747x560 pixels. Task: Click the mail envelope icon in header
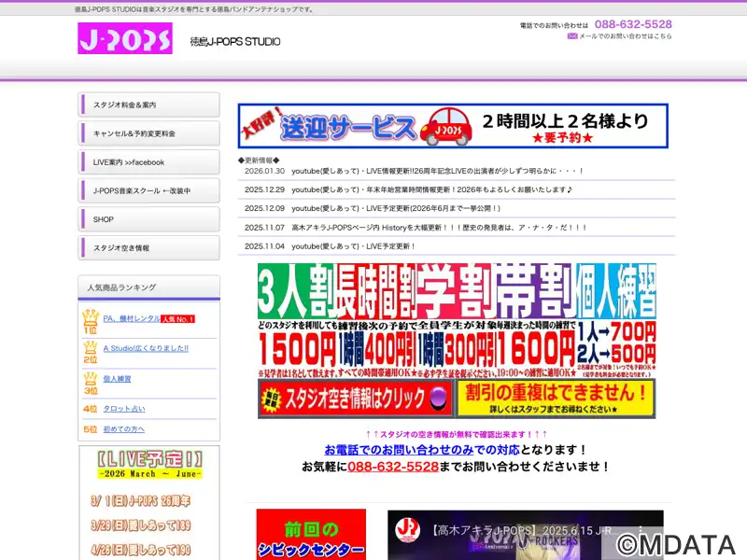coord(571,36)
